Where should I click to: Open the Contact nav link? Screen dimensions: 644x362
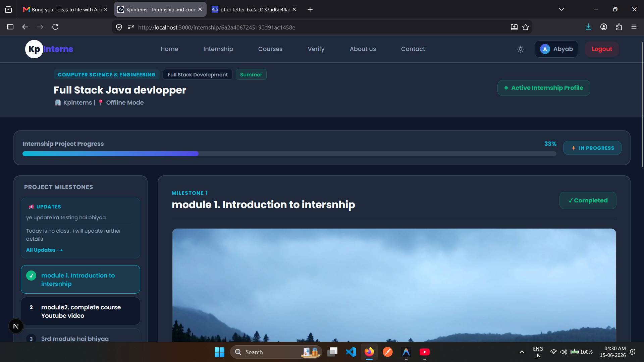point(413,49)
